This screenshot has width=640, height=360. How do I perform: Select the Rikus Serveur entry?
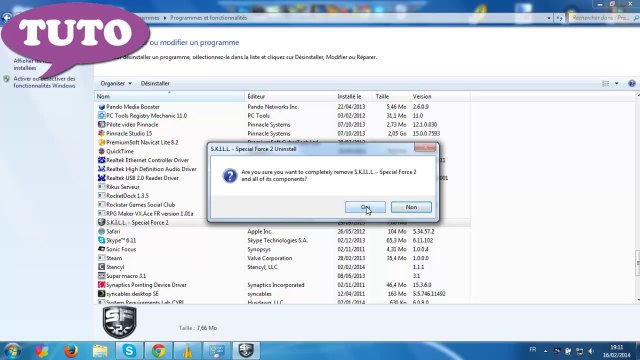[123, 187]
